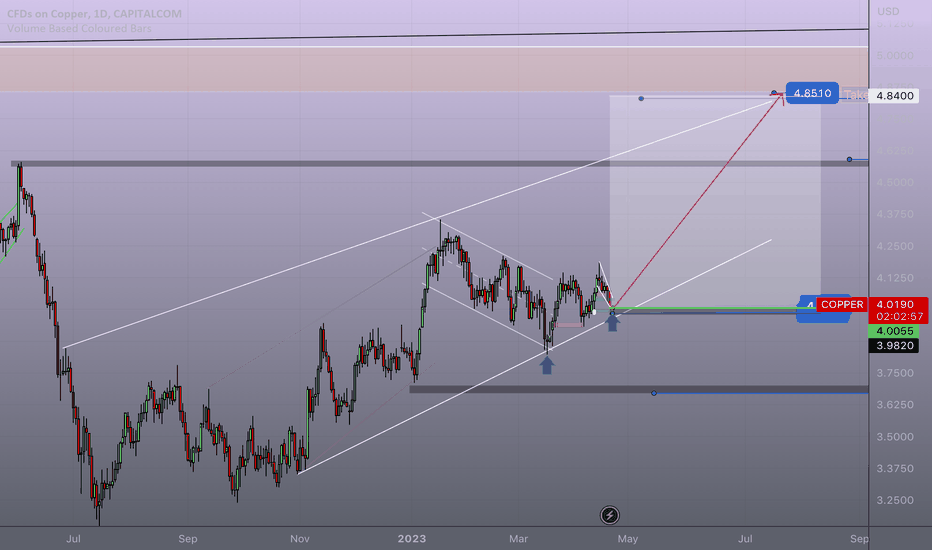Click the white 4.8400 axis price tag
932x550 pixels.
pyautogui.click(x=895, y=96)
